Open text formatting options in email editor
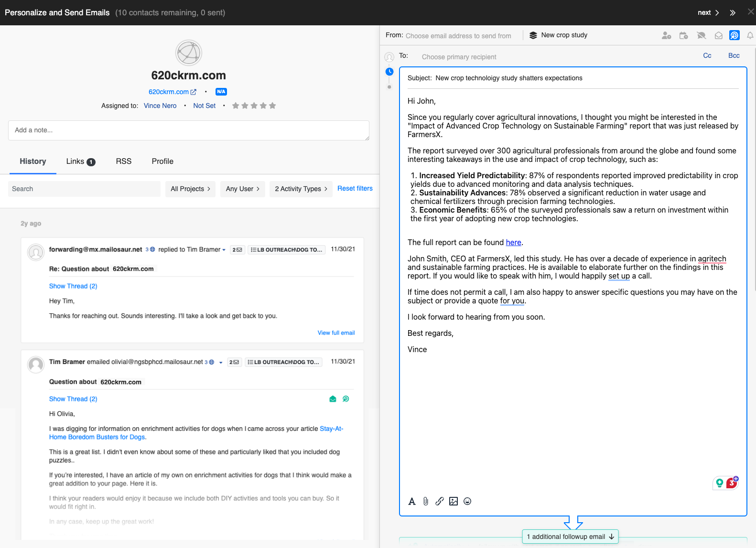This screenshot has height=548, width=756. [x=412, y=501]
